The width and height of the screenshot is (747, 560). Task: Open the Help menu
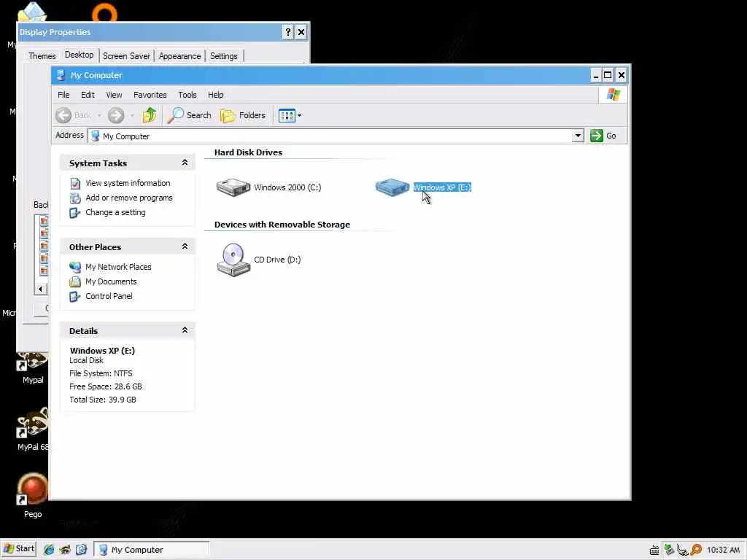tap(215, 95)
